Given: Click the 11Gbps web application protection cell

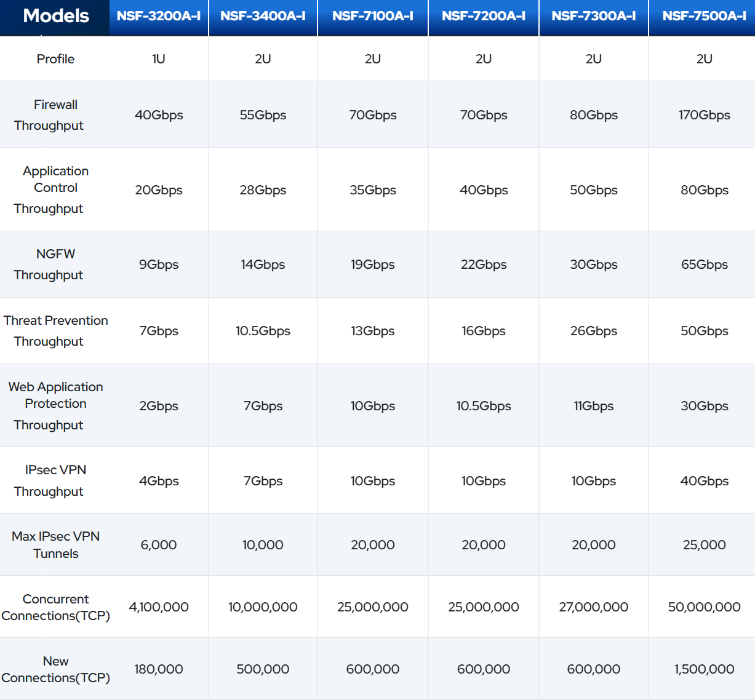Looking at the screenshot, I should pyautogui.click(x=594, y=406).
